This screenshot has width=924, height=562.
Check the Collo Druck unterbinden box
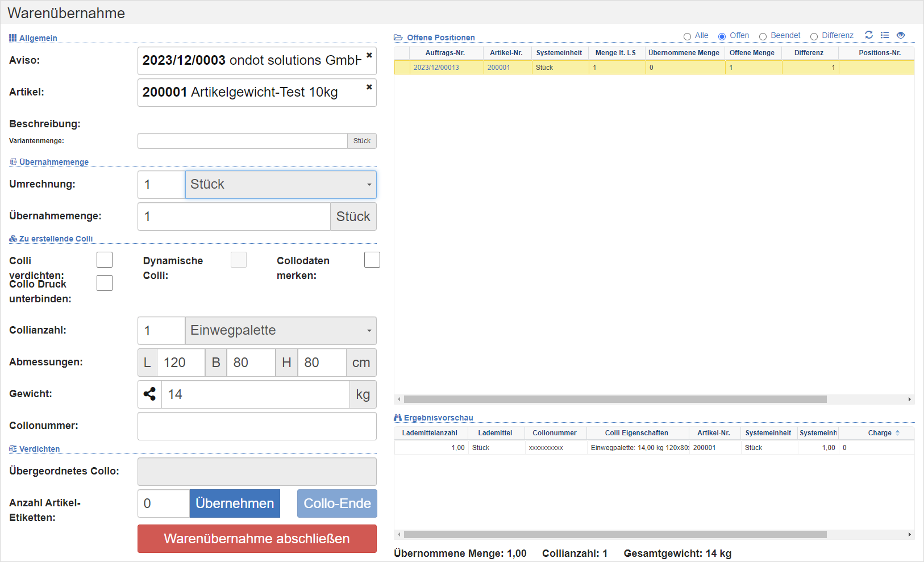[105, 283]
